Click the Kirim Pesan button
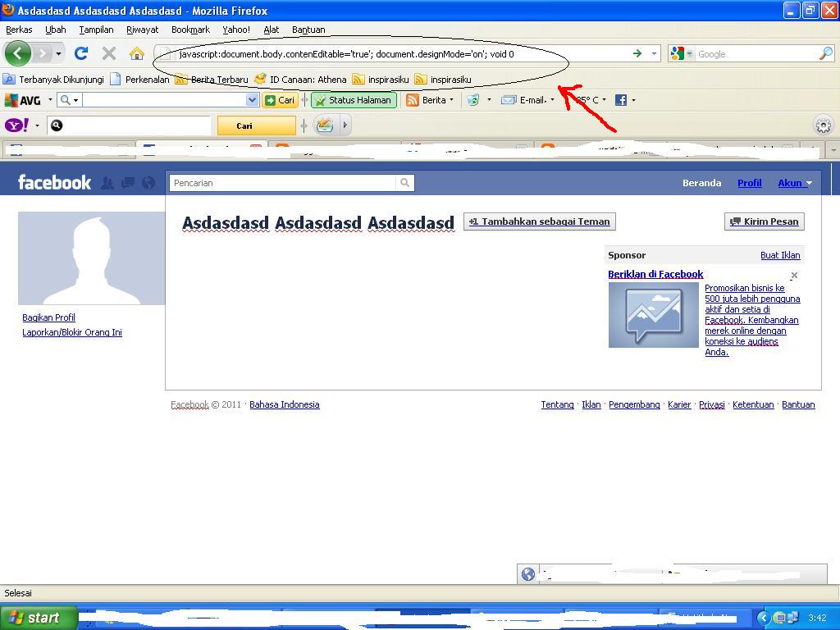 pyautogui.click(x=765, y=221)
